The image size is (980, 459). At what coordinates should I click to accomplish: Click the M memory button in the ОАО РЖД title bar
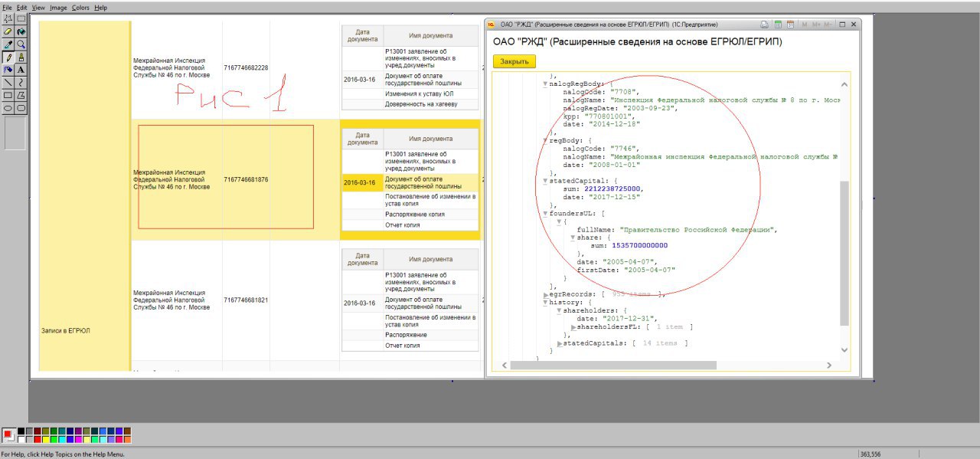(805, 25)
